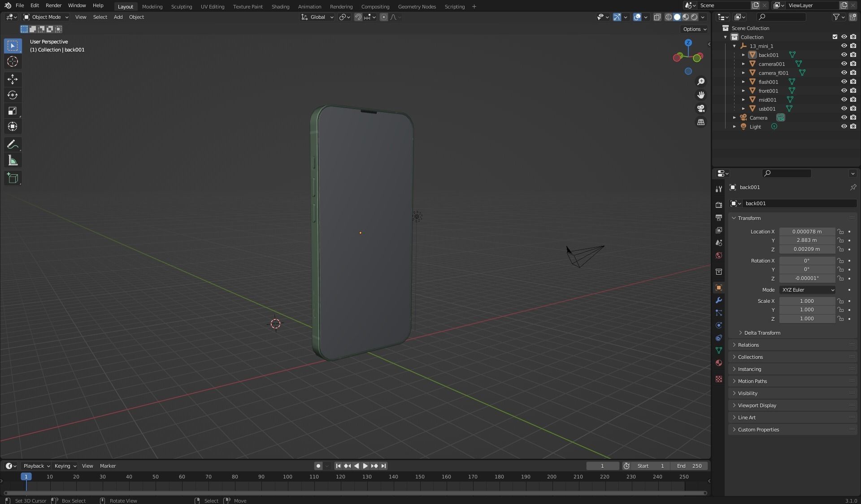Click the Z axis on navigation gizmo
The width and height of the screenshot is (861, 504).
pyautogui.click(x=688, y=43)
